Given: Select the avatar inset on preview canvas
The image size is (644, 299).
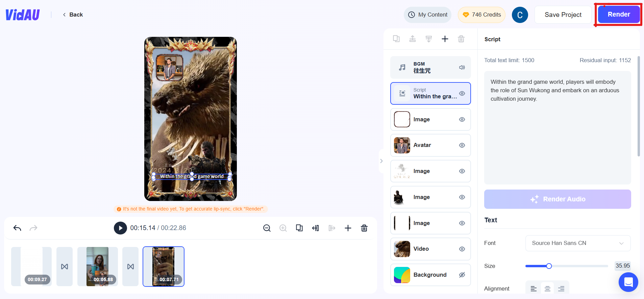Looking at the screenshot, I should [170, 68].
